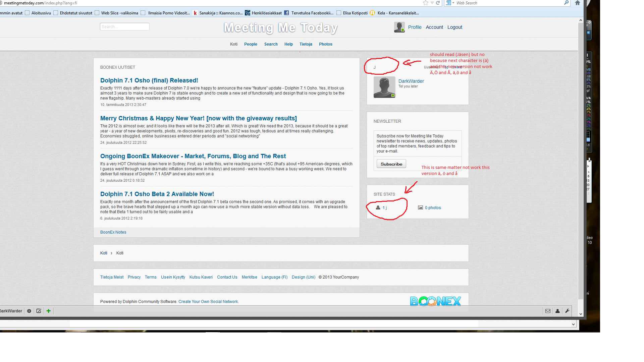Click the wrench icon in the bottom bar
This screenshot has height=362, width=644.
pyautogui.click(x=567, y=311)
